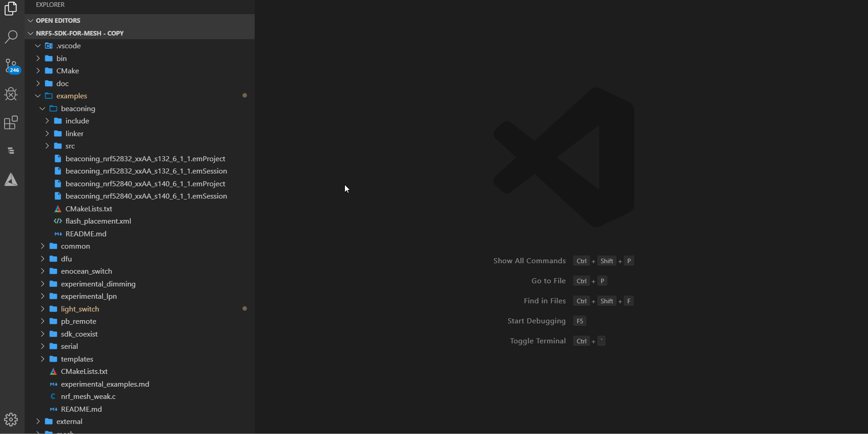Open the Run and Debug view
868x434 pixels.
tap(11, 94)
